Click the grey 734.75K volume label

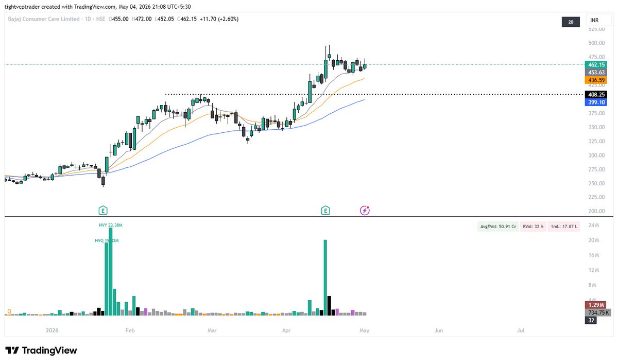pyautogui.click(x=598, y=313)
